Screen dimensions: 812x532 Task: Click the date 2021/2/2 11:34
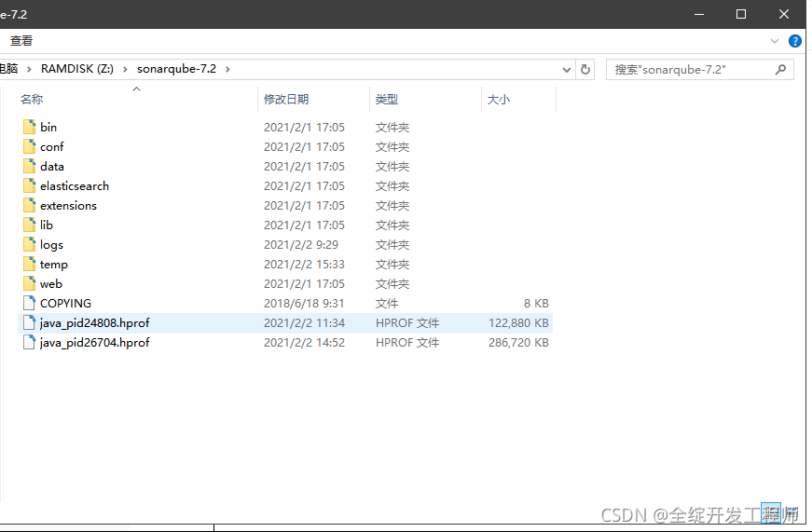[x=304, y=323]
